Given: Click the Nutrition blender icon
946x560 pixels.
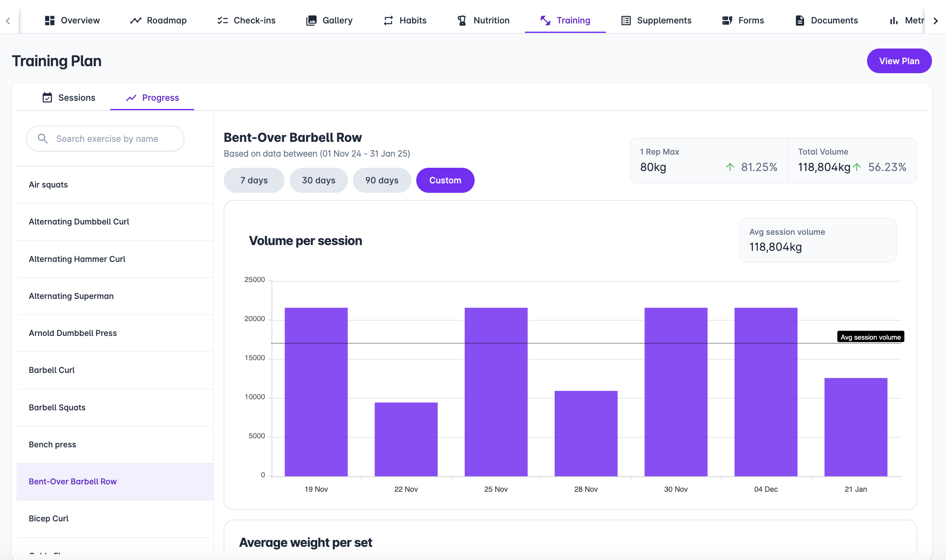Looking at the screenshot, I should (x=462, y=21).
